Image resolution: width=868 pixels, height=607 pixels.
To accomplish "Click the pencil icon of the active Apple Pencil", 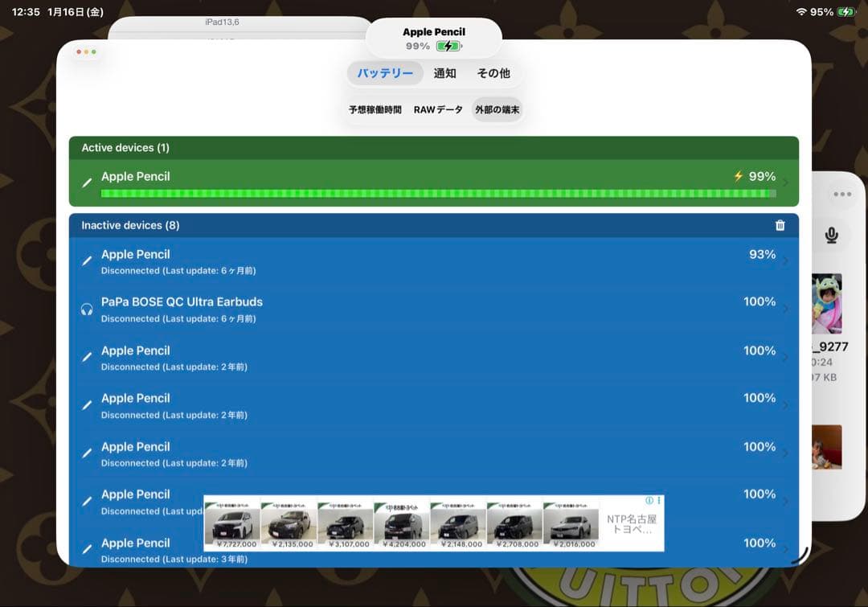I will (x=88, y=183).
